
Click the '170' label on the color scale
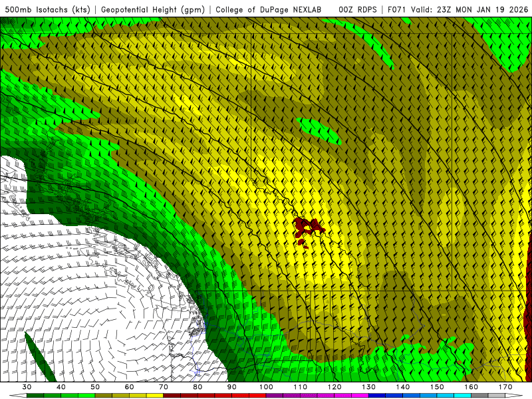[505, 387]
